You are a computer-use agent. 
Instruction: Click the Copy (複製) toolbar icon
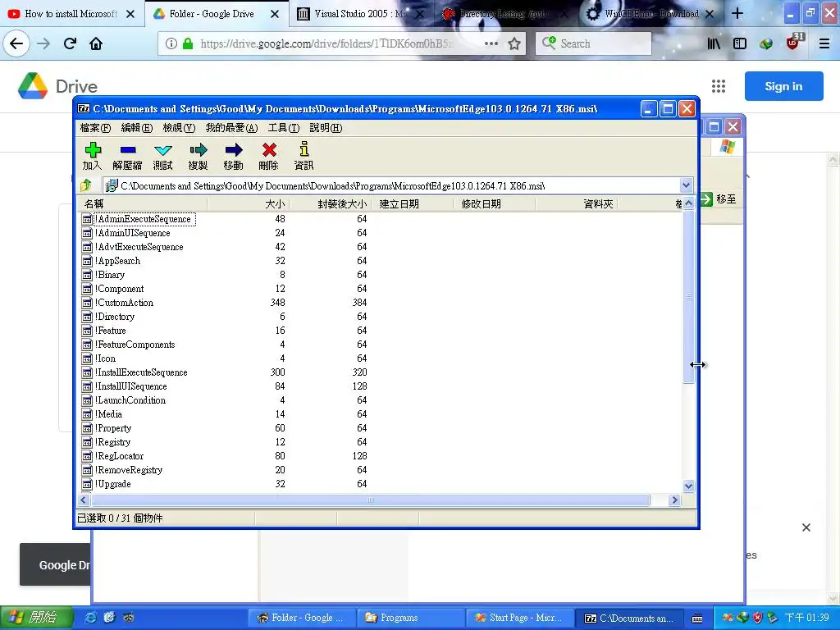pyautogui.click(x=199, y=150)
